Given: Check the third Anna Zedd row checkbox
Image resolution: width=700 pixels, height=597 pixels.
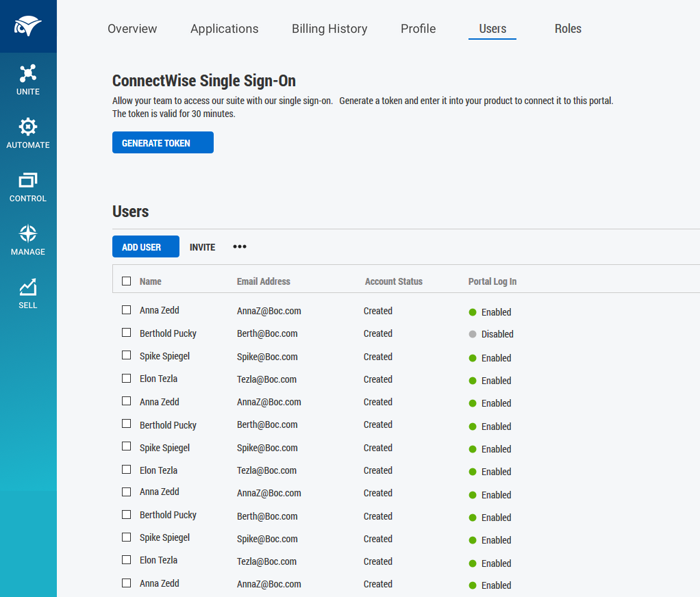Looking at the screenshot, I should pyautogui.click(x=126, y=492).
